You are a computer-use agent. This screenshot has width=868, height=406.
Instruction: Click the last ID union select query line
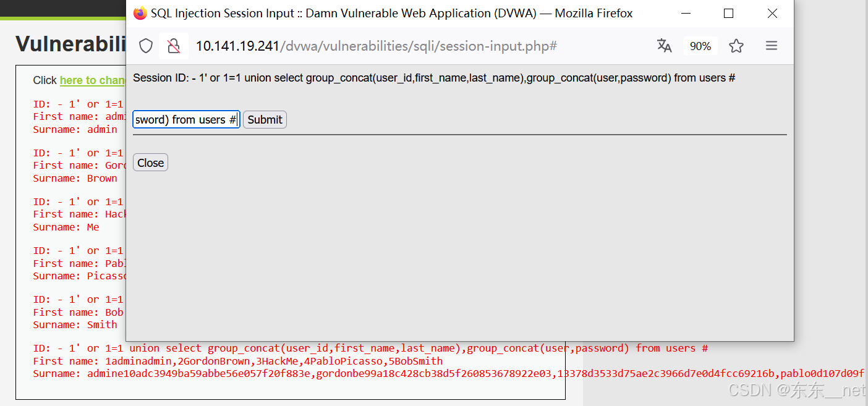(370, 348)
